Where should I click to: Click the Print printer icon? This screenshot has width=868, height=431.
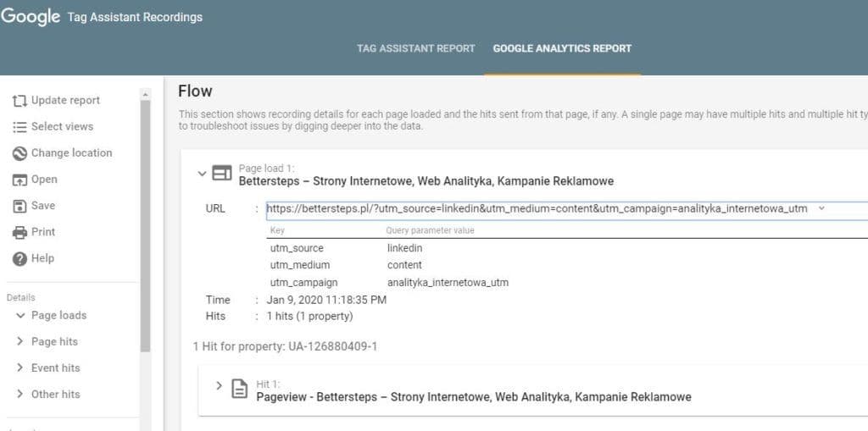(19, 232)
